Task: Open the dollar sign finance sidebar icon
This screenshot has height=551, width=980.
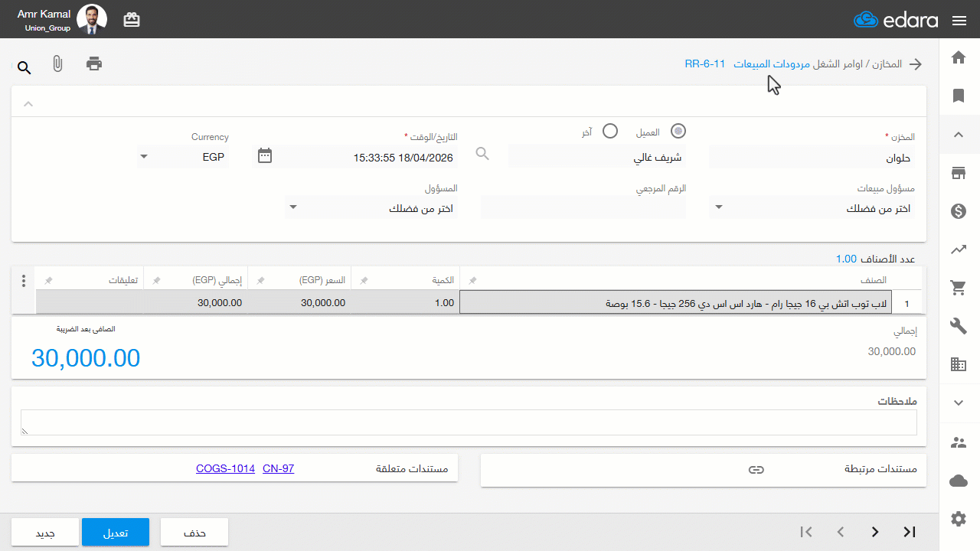Action: click(x=958, y=211)
